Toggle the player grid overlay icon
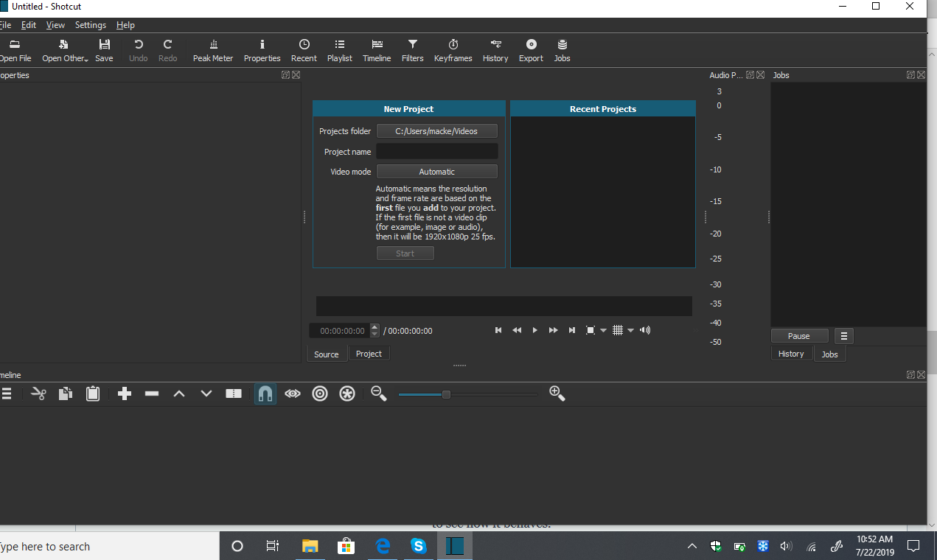Viewport: 937px width, 560px height. pyautogui.click(x=618, y=330)
